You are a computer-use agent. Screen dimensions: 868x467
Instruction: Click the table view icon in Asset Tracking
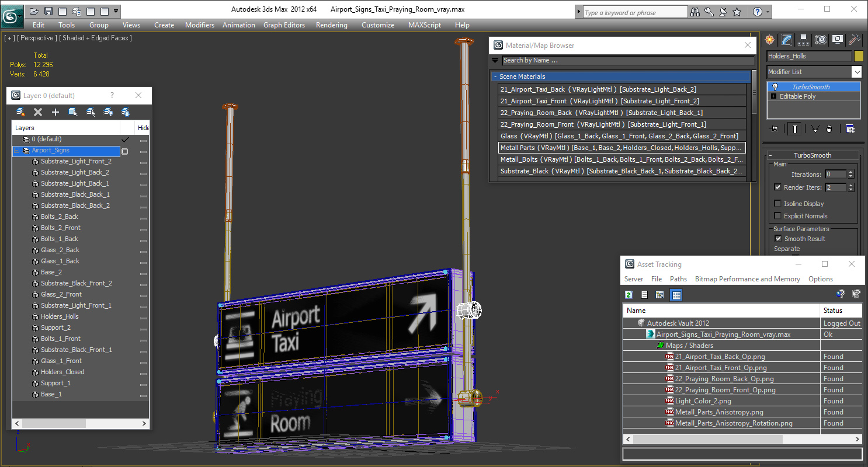(x=676, y=295)
